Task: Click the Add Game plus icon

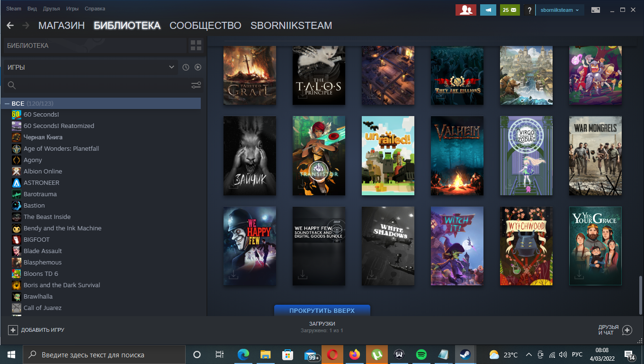Action: 13,330
